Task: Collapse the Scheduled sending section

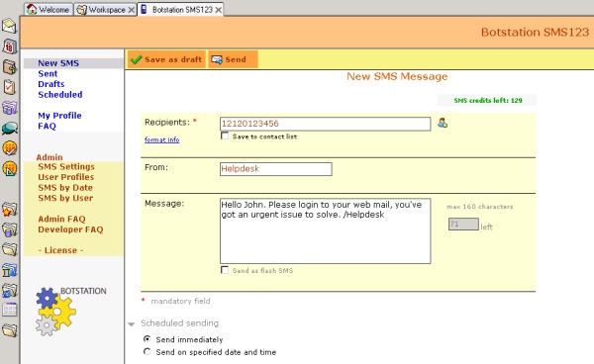Action: (132, 324)
